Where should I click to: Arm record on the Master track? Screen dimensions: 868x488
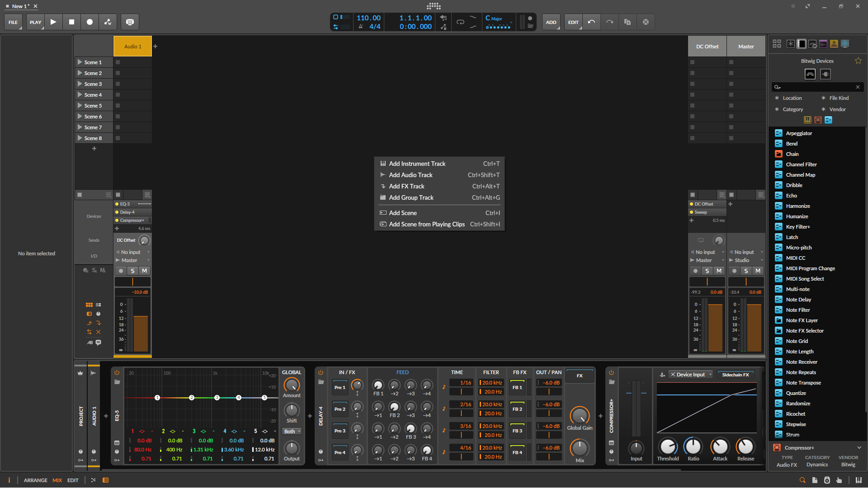735,271
